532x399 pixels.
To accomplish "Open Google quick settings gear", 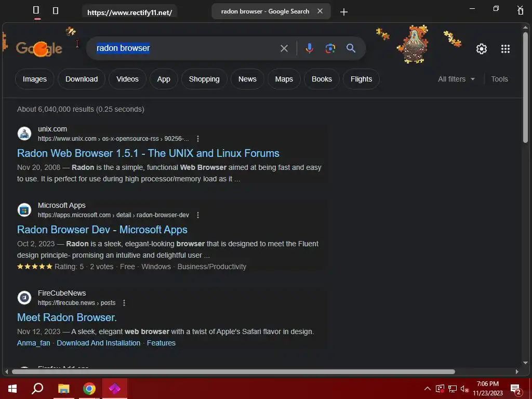I will (x=482, y=49).
